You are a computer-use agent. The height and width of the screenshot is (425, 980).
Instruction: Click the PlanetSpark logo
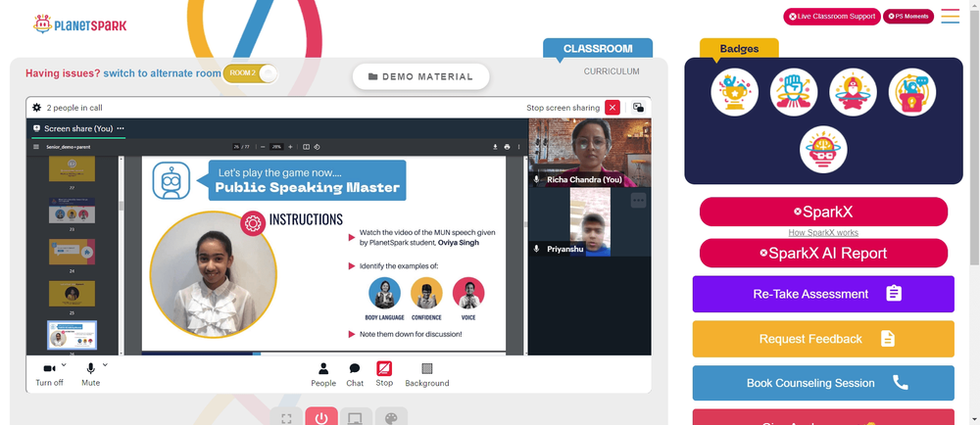coord(79,24)
